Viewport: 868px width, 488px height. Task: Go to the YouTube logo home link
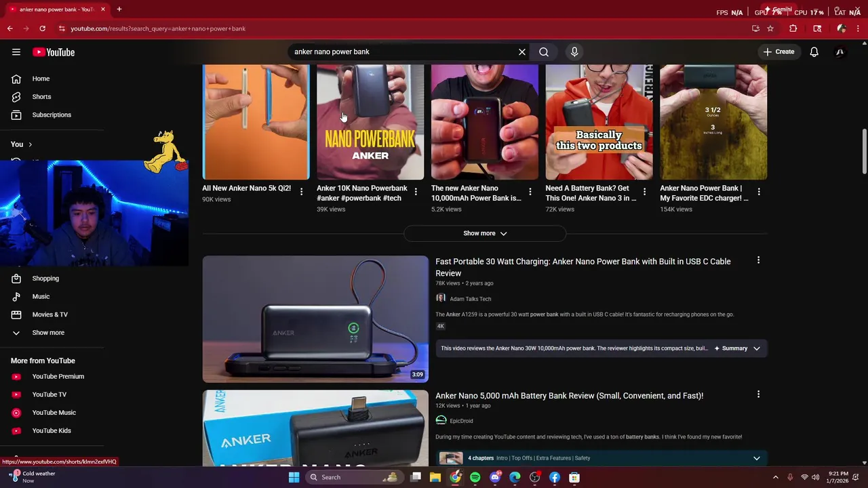coord(54,52)
